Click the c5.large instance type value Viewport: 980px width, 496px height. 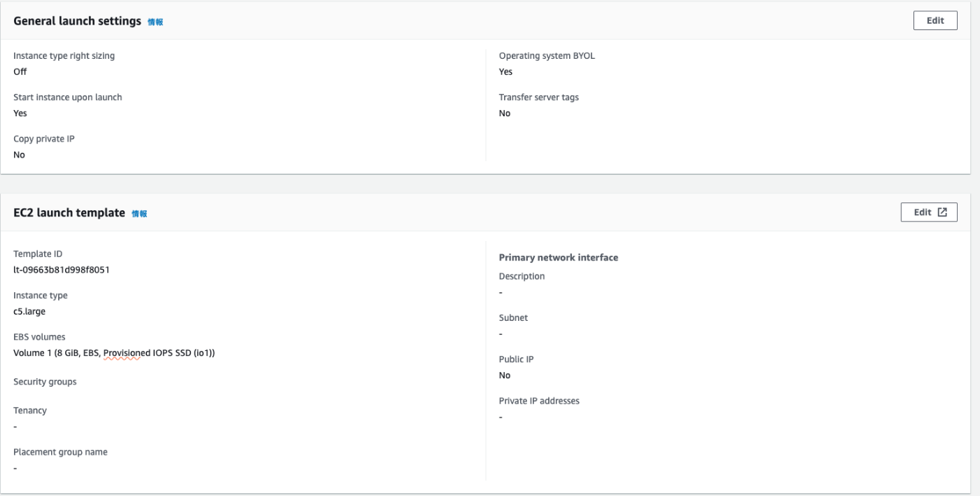29,312
